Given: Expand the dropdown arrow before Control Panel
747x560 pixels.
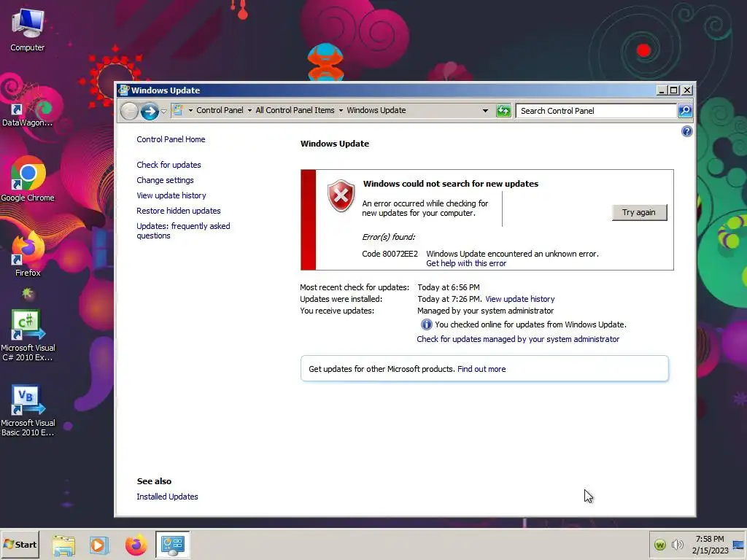Looking at the screenshot, I should (x=190, y=111).
